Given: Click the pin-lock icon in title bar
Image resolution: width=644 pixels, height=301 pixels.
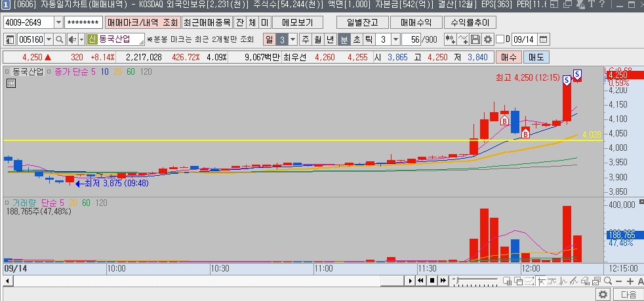Looking at the screenshot, I should (581, 5).
